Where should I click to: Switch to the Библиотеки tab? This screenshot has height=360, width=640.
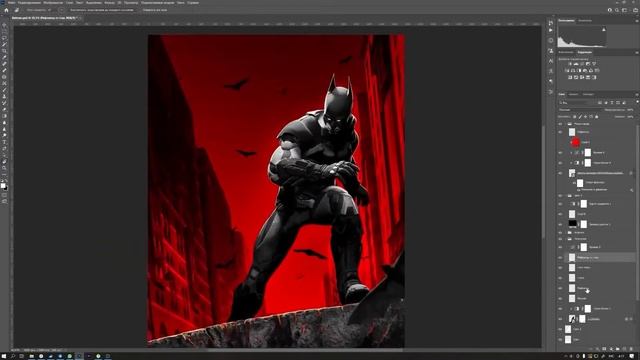coord(566,52)
